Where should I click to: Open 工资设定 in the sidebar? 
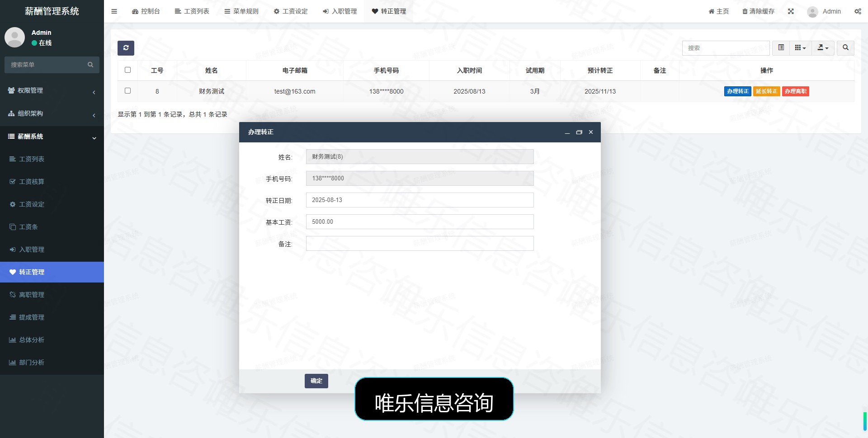click(x=52, y=204)
